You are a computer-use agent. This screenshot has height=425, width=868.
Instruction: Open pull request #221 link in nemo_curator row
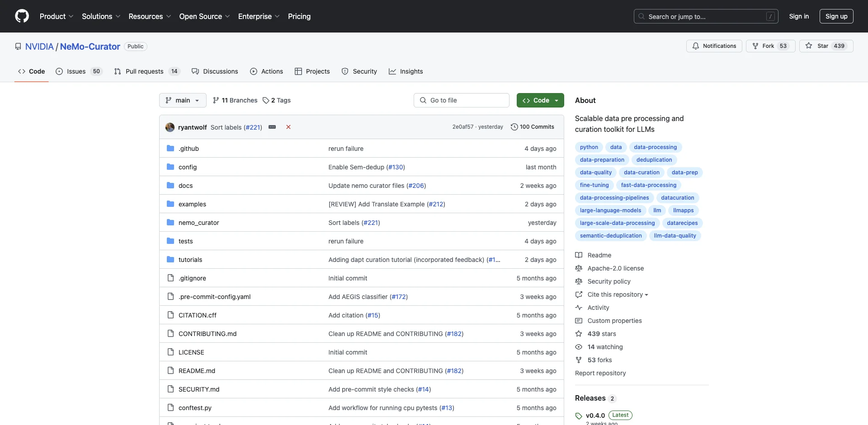(371, 223)
